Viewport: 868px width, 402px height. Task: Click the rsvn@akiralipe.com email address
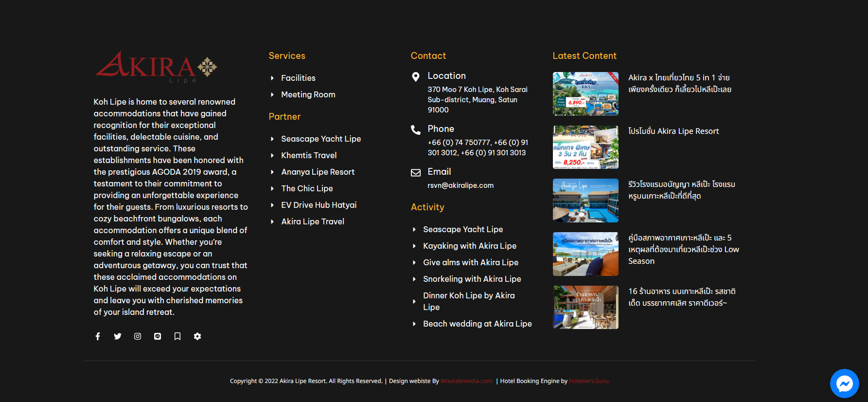(461, 185)
